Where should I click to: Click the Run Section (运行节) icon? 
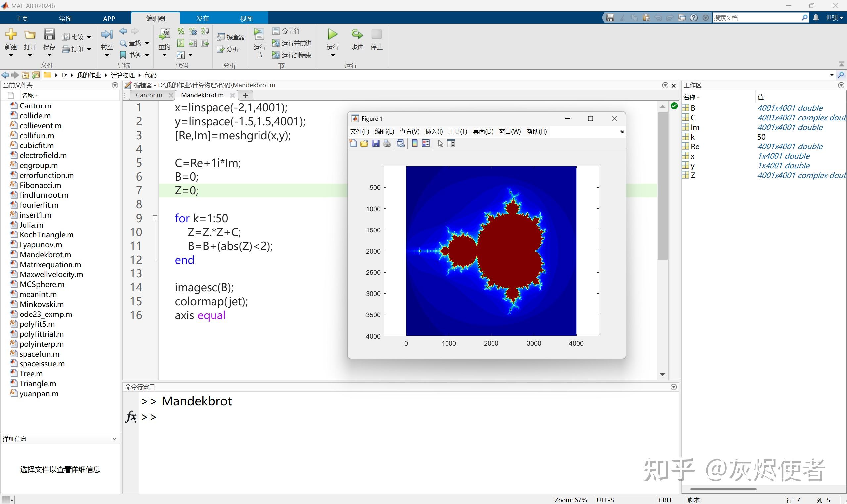259,35
